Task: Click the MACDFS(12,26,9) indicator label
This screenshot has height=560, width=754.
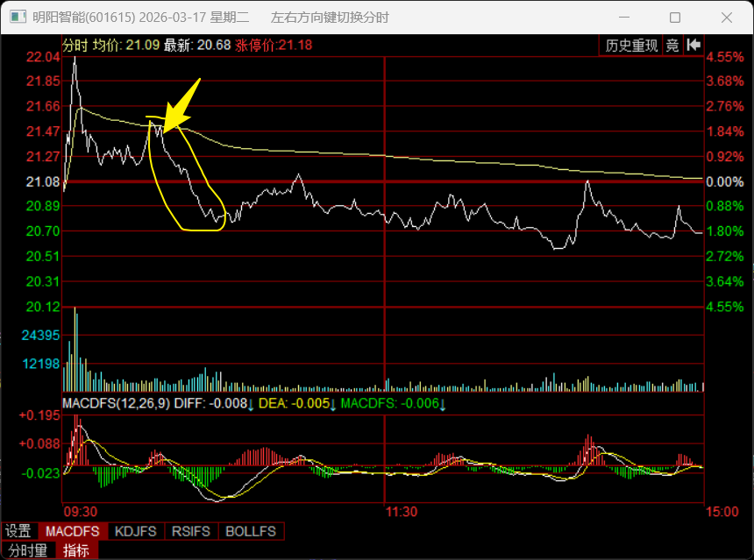Action: click(x=116, y=403)
